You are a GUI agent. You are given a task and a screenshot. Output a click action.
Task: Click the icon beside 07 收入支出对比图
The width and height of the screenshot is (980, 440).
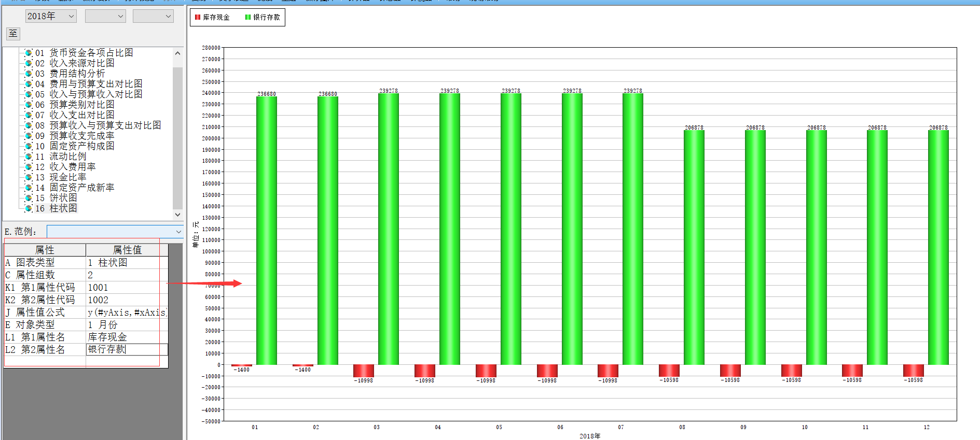pos(29,115)
